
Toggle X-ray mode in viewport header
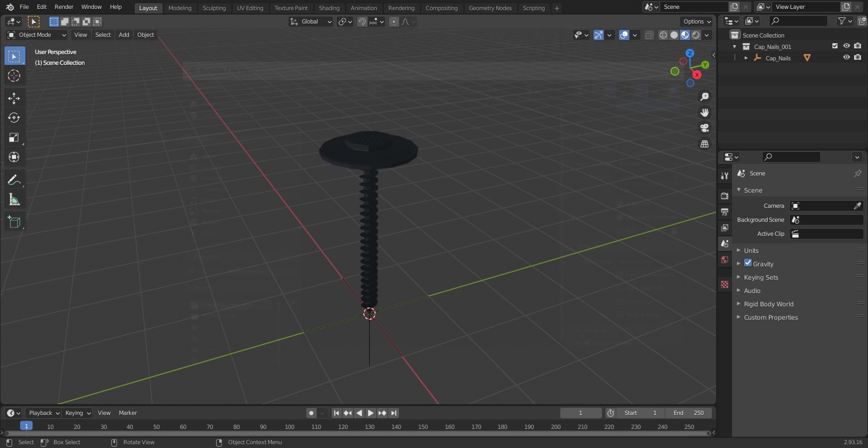[649, 35]
